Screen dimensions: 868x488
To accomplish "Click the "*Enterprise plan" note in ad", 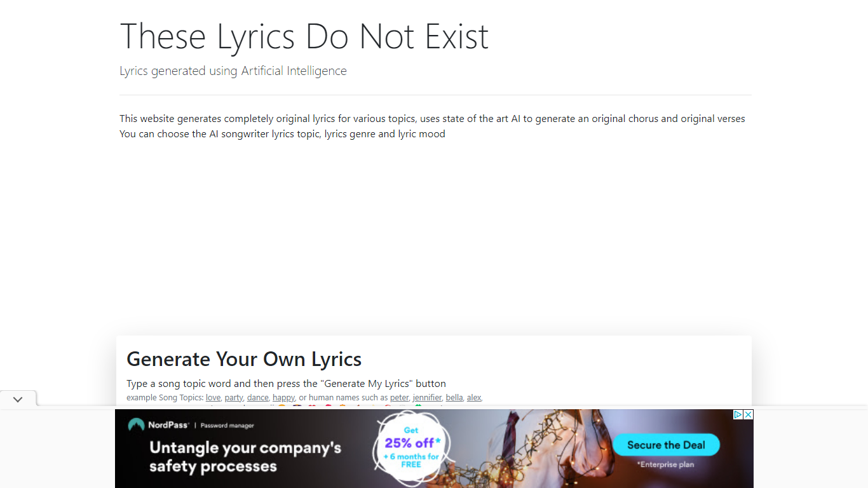I will (665, 464).
